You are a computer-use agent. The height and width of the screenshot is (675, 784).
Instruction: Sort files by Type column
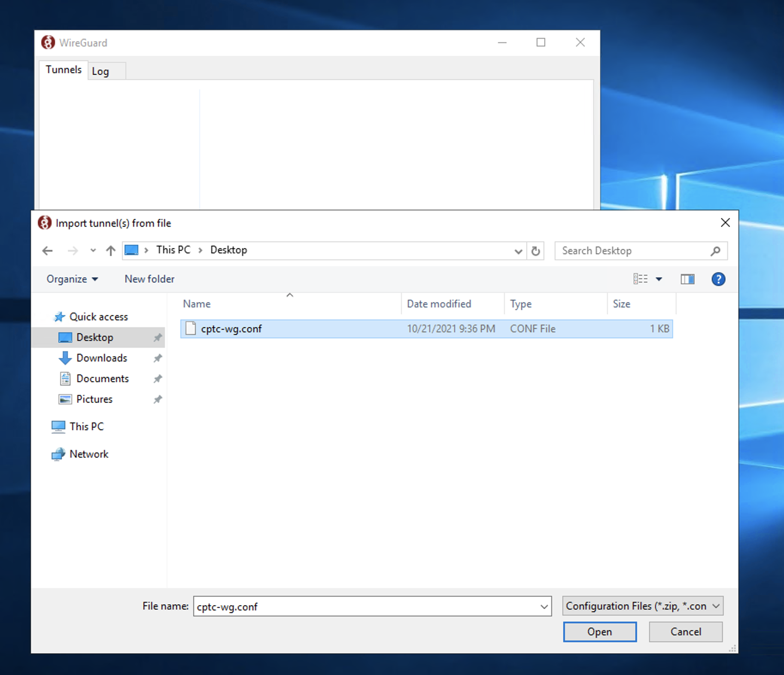556,304
